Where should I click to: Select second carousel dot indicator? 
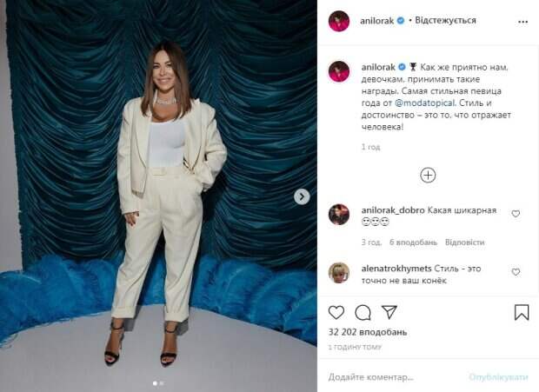pyautogui.click(x=162, y=383)
